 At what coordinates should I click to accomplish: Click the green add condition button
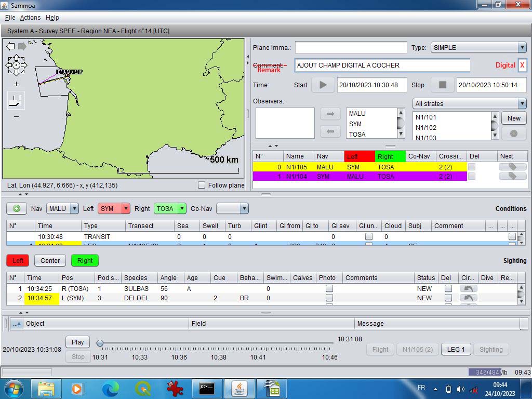click(x=16, y=208)
